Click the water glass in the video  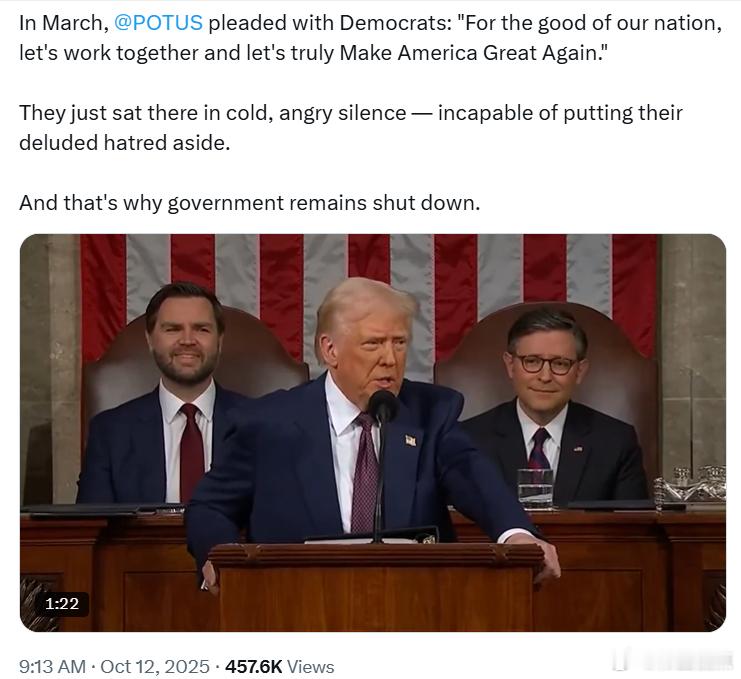coord(535,488)
